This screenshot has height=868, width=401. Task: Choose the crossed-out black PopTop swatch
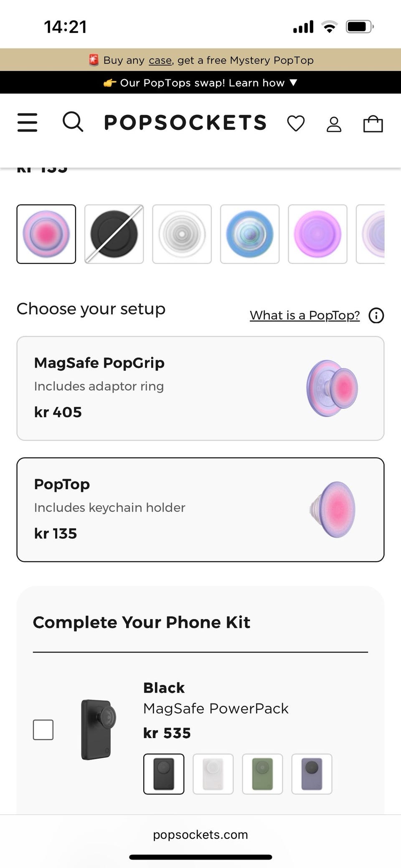pos(114,234)
